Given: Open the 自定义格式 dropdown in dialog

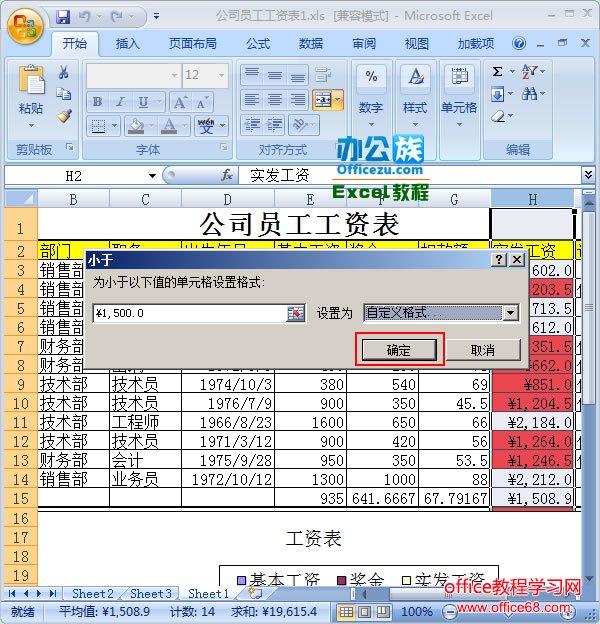Looking at the screenshot, I should click(511, 313).
